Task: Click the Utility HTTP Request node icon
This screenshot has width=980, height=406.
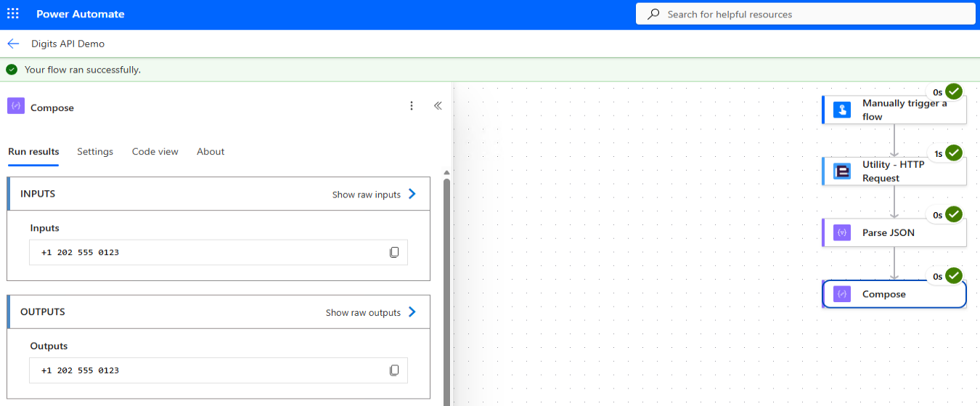Action: [x=842, y=171]
